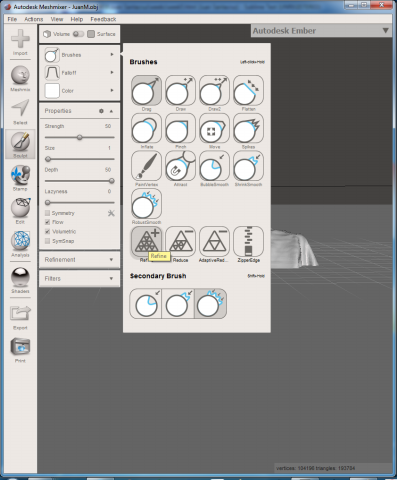Enable the SymSnap checkbox

click(47, 241)
